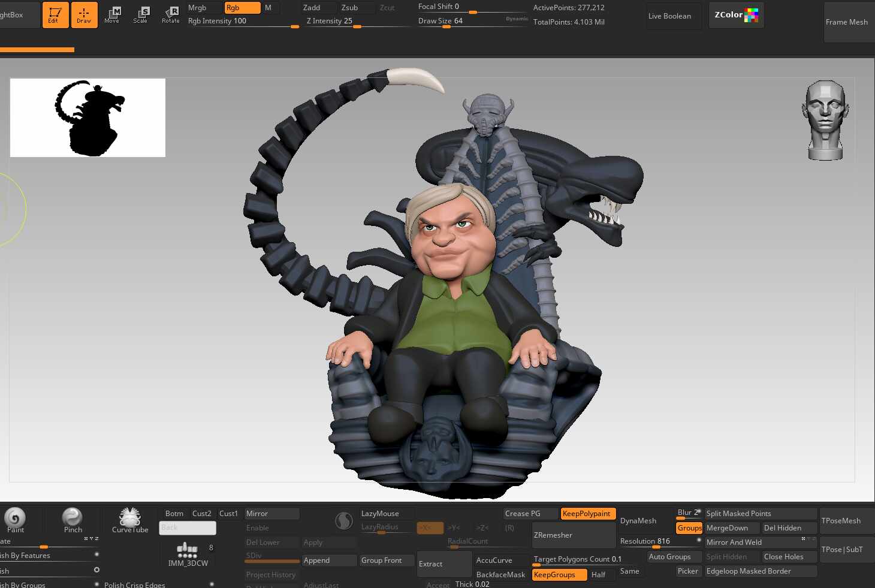Click the rat silhouette reference thumbnail
Screen dimensions: 875x588
point(87,118)
